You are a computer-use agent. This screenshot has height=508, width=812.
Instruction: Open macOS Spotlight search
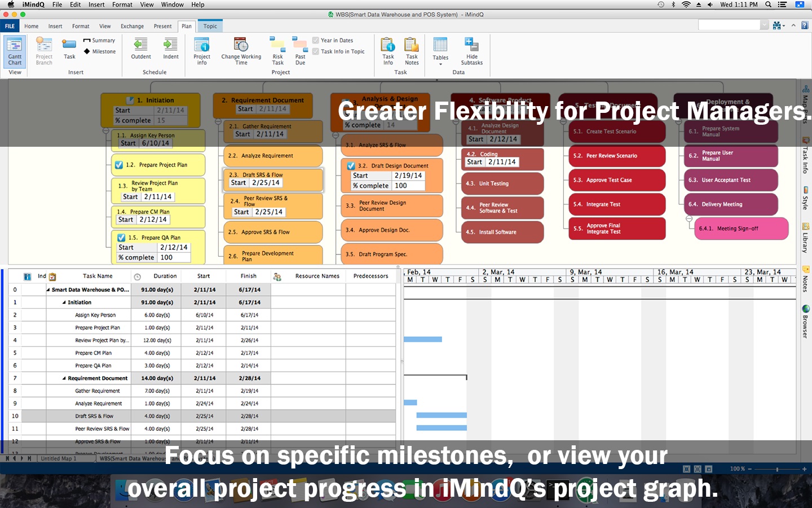[768, 5]
